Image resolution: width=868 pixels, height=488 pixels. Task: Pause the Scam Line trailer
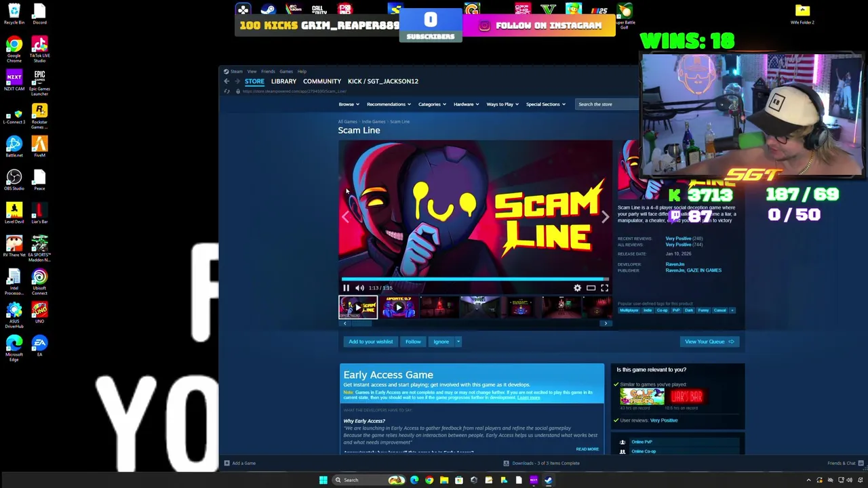pos(346,288)
